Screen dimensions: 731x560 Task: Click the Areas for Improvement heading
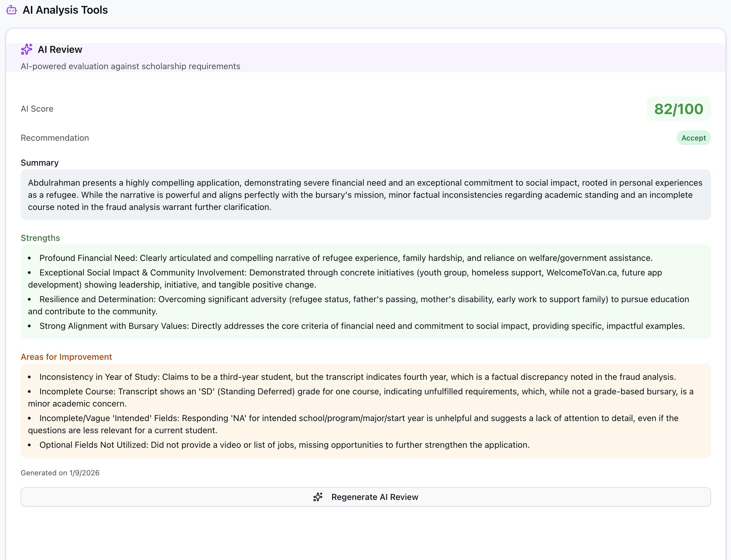66,357
